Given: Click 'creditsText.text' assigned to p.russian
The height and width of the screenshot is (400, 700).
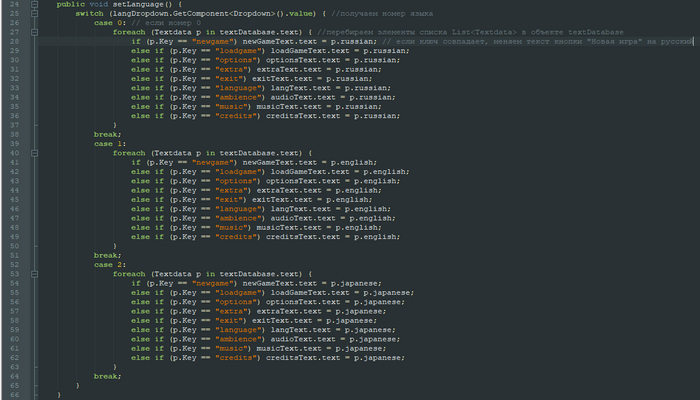Looking at the screenshot, I should (303, 116).
